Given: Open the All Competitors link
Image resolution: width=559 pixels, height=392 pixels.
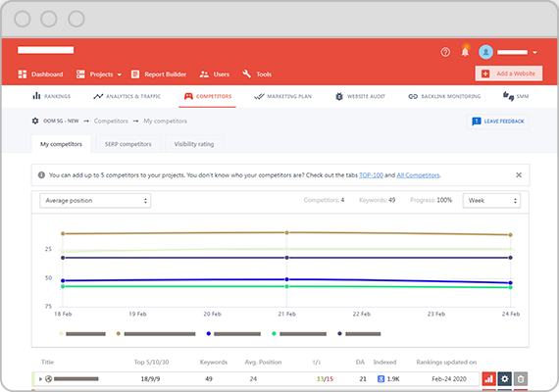Looking at the screenshot, I should tap(418, 175).
